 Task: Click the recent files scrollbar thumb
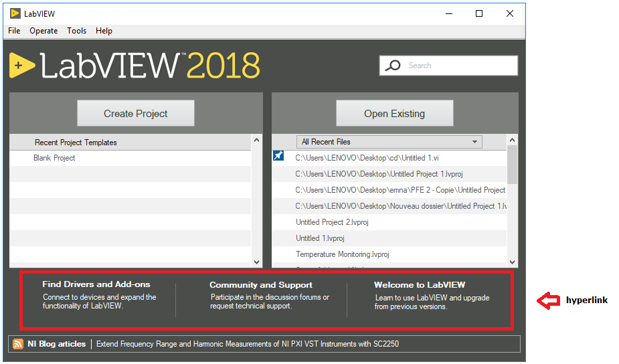pos(513,165)
